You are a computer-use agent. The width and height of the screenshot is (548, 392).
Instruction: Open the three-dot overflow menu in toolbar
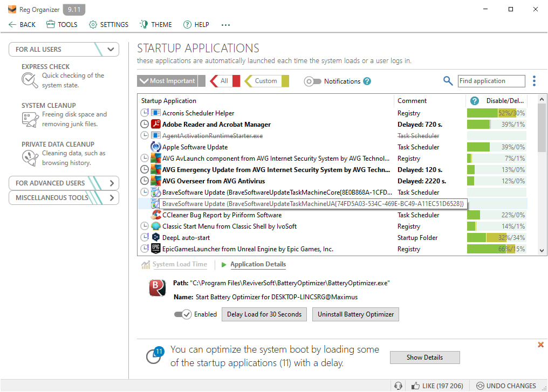226,25
